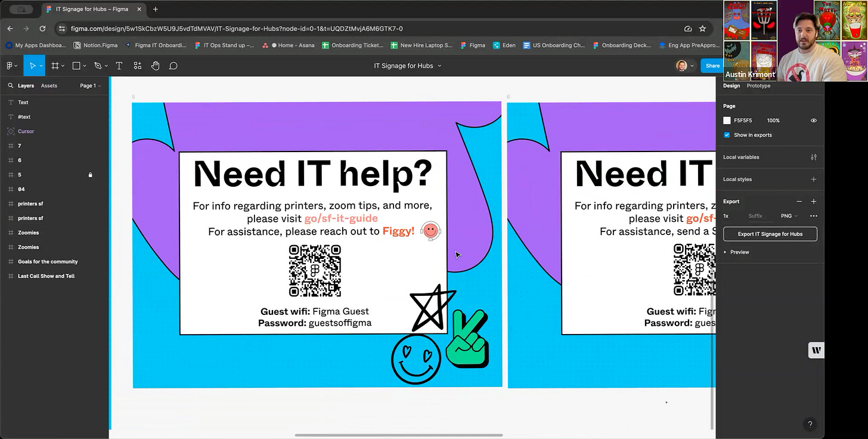Viewport: 868px width, 439px height.
Task: Reload the browser page
Action: (42, 29)
